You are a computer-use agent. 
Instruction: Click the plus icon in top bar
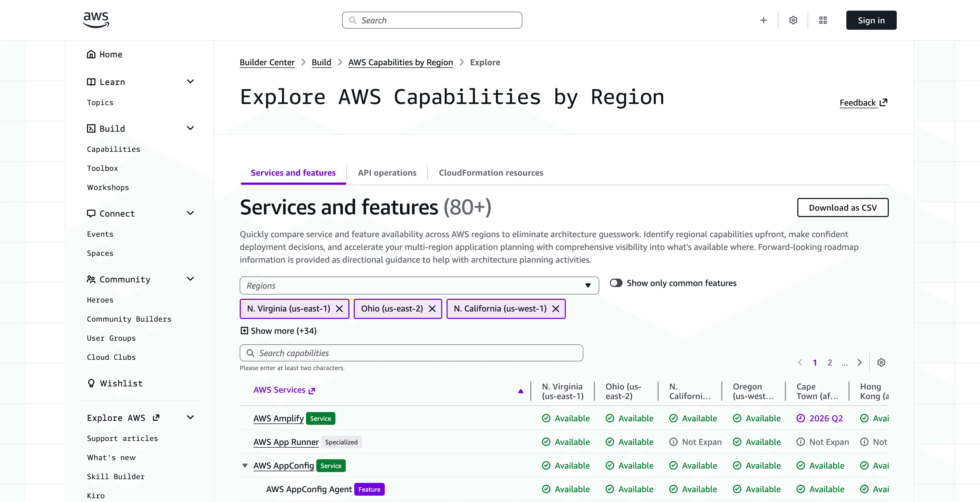click(763, 20)
